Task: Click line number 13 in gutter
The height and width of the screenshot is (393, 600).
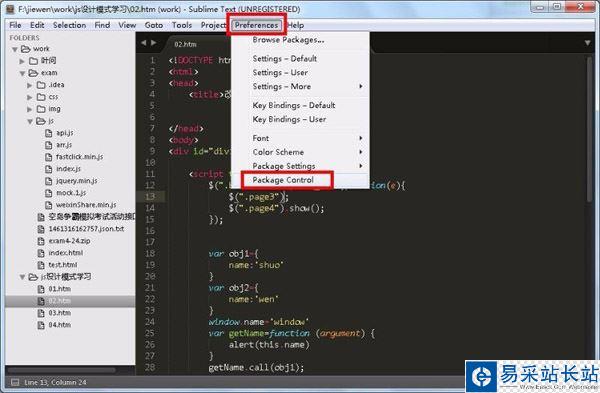Action: (150, 196)
